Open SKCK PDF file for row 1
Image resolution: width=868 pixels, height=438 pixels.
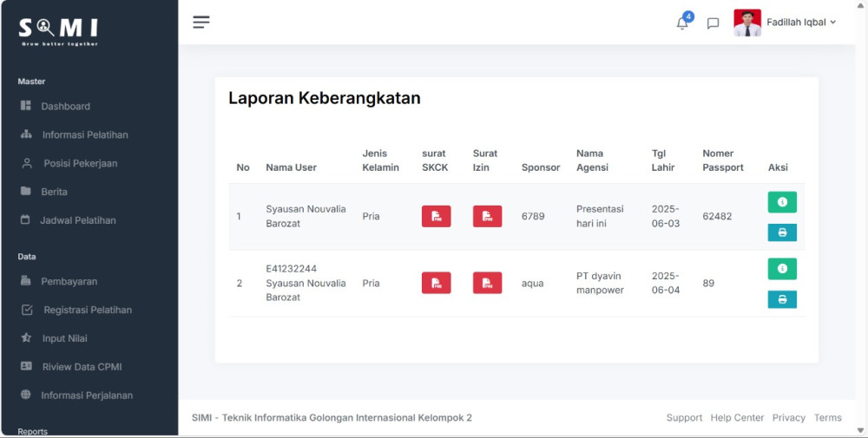tap(436, 216)
